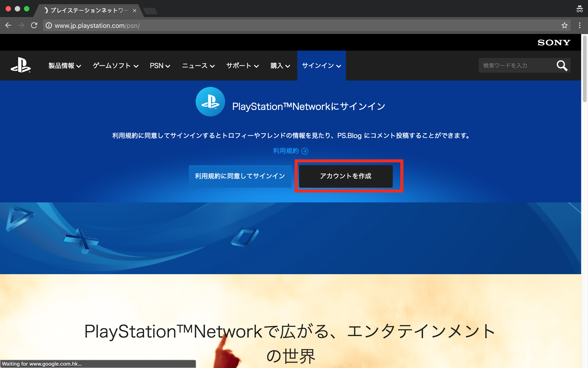Image resolution: width=588 pixels, height=368 pixels.
Task: Expand the 購入 menu
Action: (x=280, y=66)
